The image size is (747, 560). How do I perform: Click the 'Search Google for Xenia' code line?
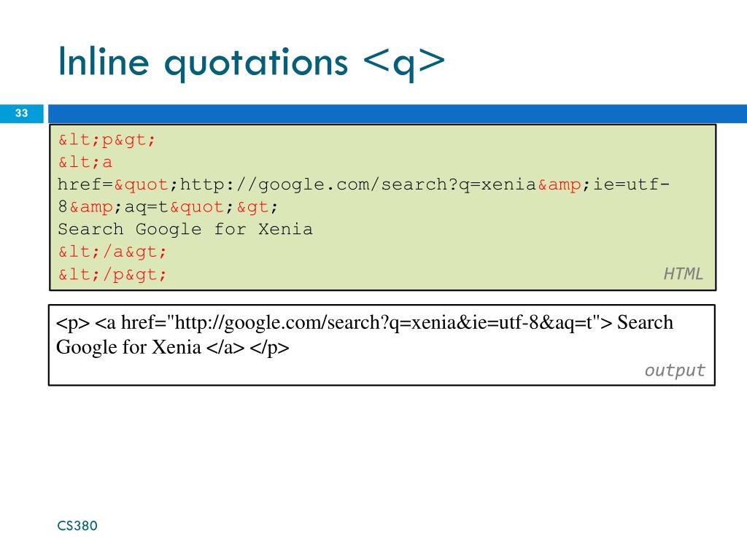coord(185,230)
